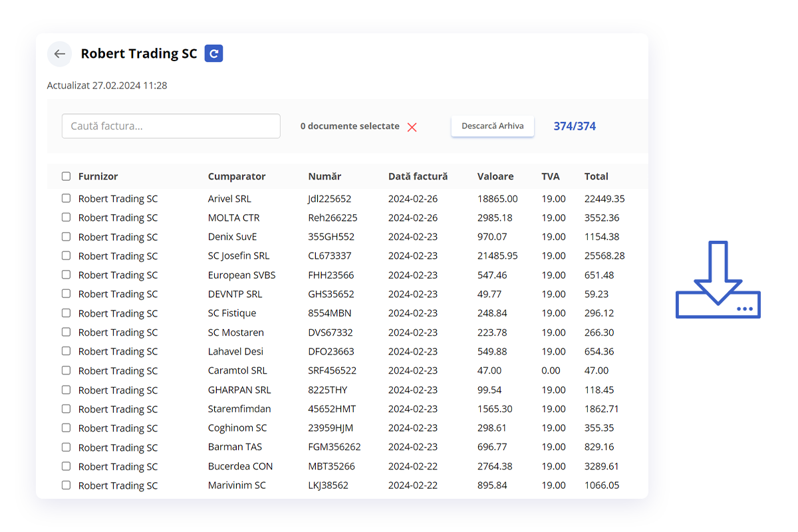Image resolution: width=798 pixels, height=532 pixels.
Task: Select the checkbox for the Arivel SRL invoice
Action: pos(65,198)
